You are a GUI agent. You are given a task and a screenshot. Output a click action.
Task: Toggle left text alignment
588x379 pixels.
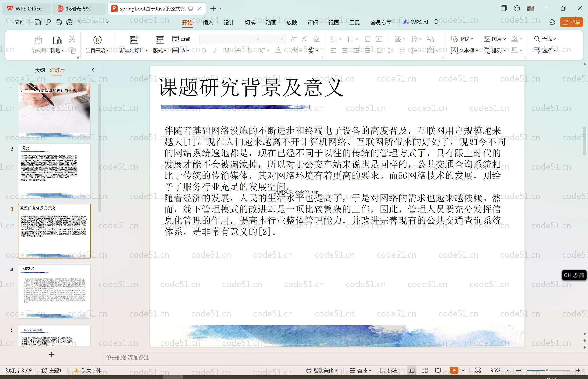pos(333,50)
